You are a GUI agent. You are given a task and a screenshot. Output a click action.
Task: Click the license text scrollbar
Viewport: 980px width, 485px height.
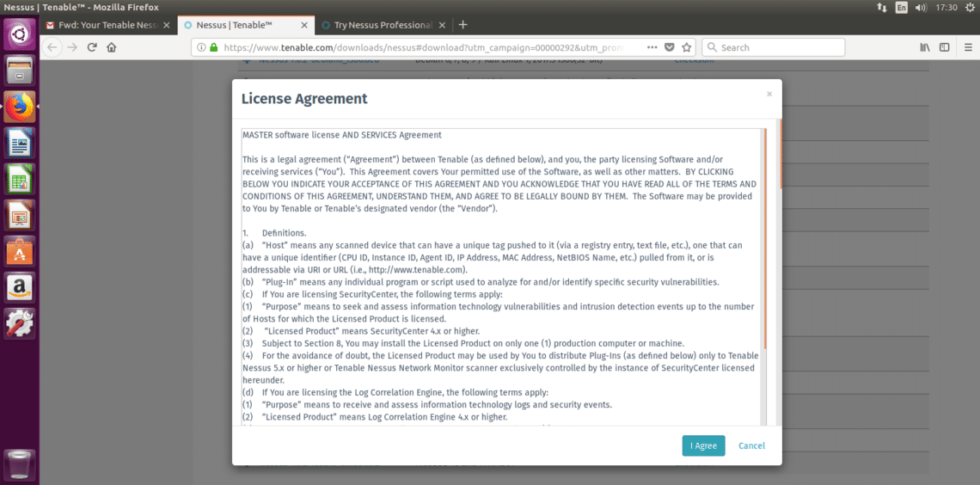763,237
